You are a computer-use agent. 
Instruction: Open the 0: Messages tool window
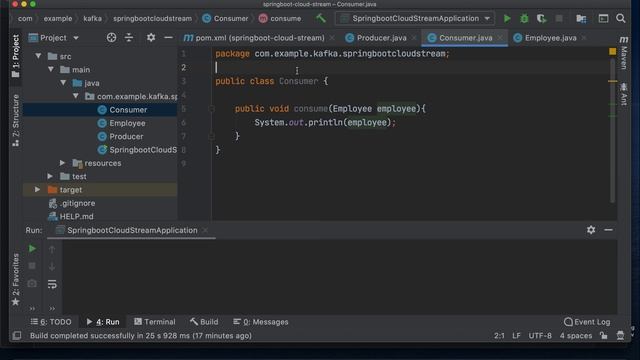260,322
